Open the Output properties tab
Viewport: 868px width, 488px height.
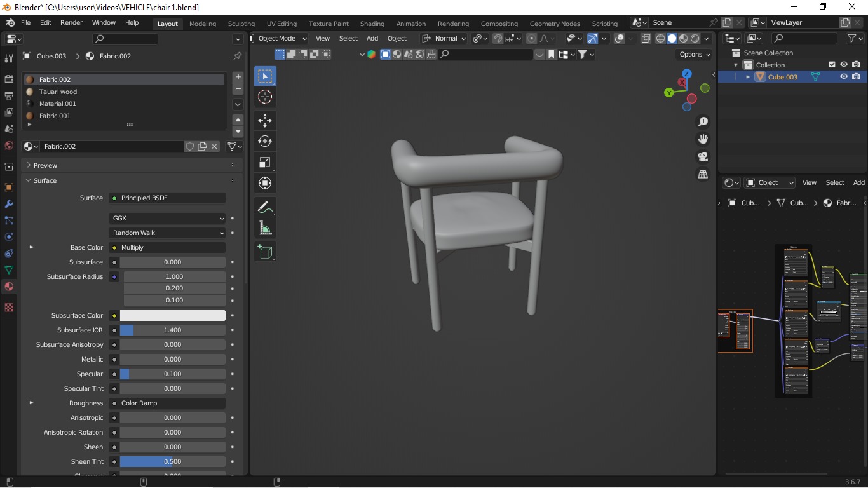(9, 96)
